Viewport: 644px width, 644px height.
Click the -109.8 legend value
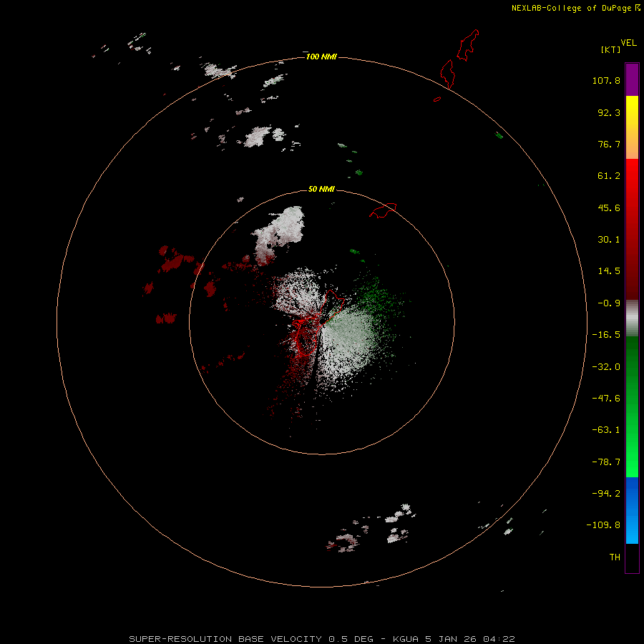(x=603, y=525)
